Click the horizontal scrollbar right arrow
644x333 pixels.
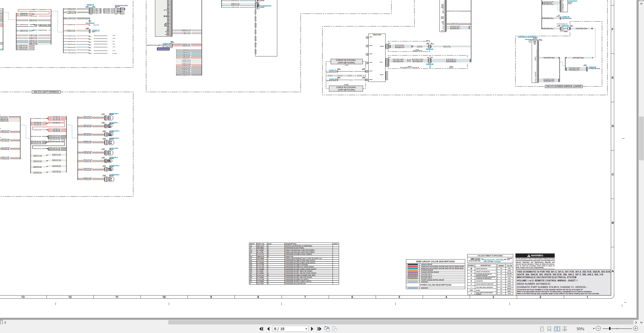point(636,322)
